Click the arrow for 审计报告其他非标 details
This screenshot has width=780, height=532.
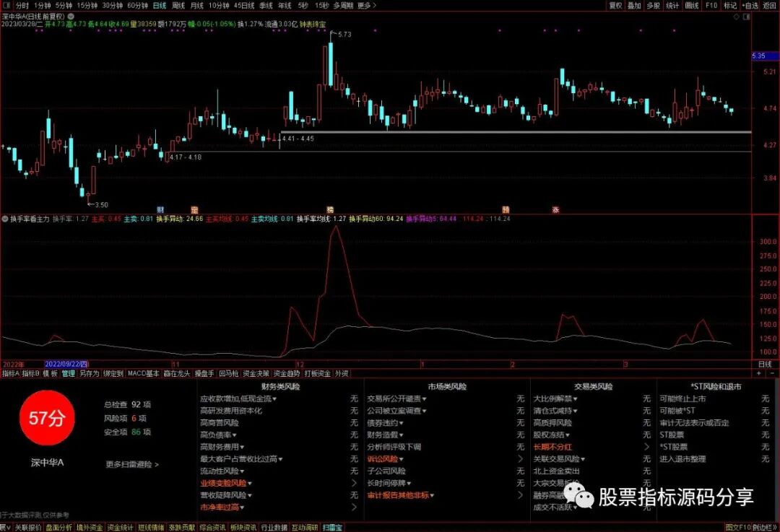[x=520, y=495]
